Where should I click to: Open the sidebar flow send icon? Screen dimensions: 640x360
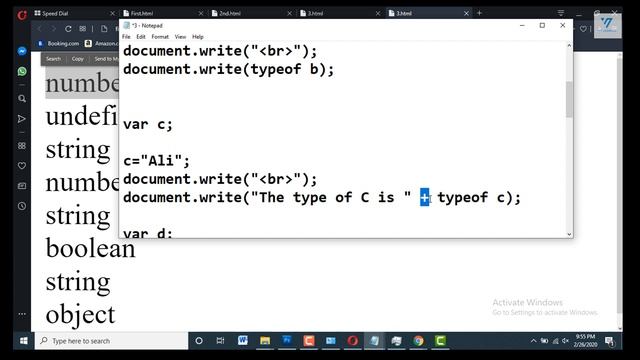[22, 119]
